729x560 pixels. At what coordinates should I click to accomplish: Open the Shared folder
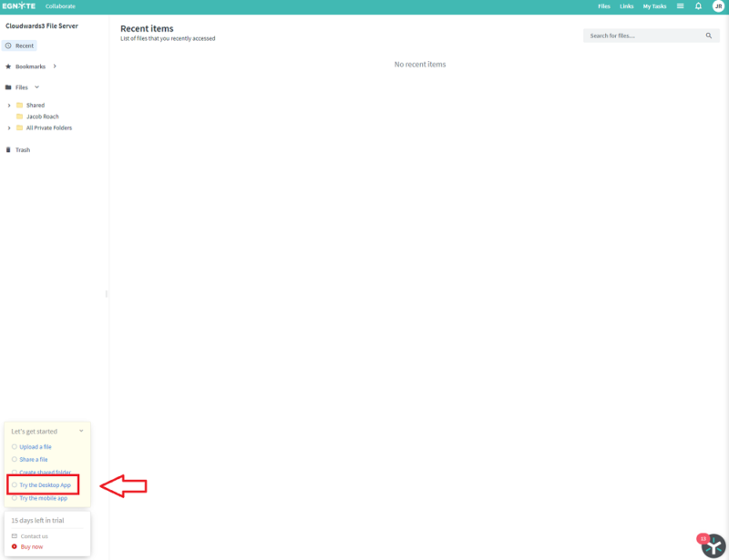coord(36,106)
